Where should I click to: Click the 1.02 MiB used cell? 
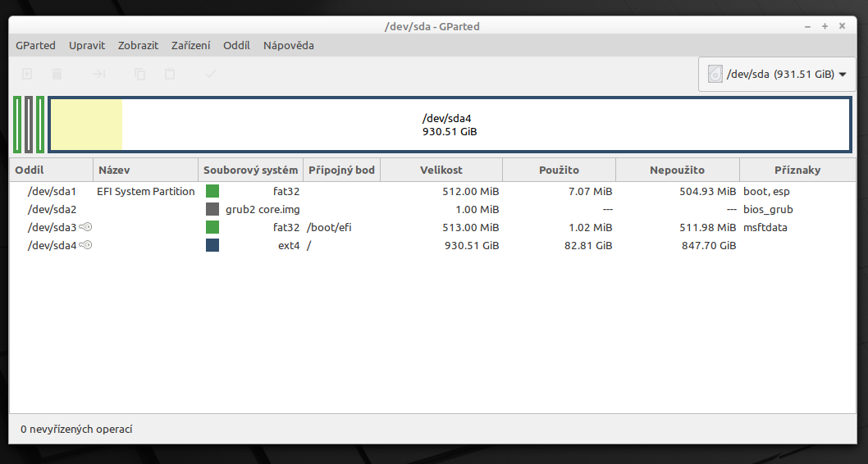590,227
